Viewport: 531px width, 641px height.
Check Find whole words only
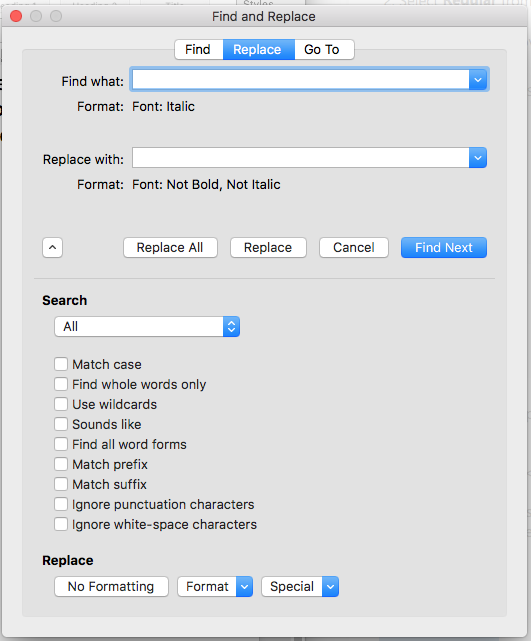(61, 384)
